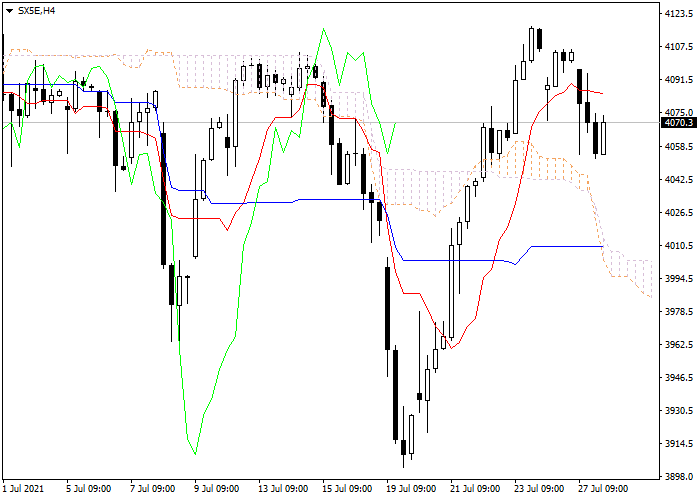Image resolution: width=700 pixels, height=500 pixels.
Task: Click the SX5E,H4 chart title
Action: point(37,11)
